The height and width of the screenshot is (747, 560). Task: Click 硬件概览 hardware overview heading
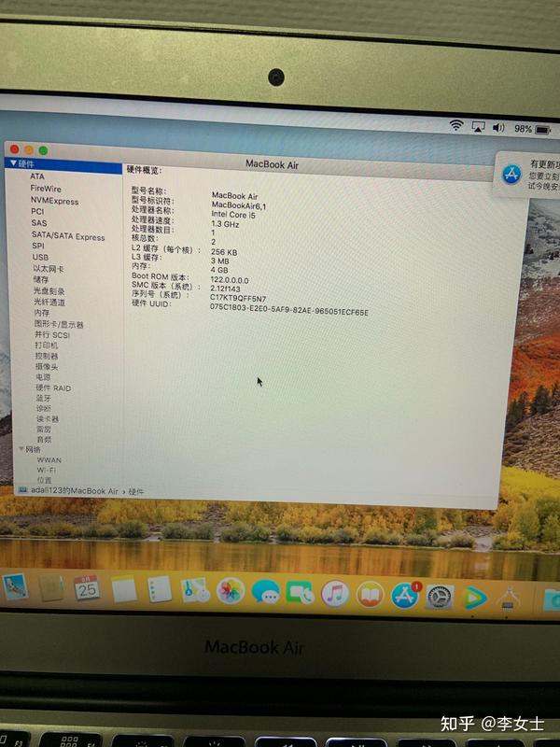tap(144, 170)
